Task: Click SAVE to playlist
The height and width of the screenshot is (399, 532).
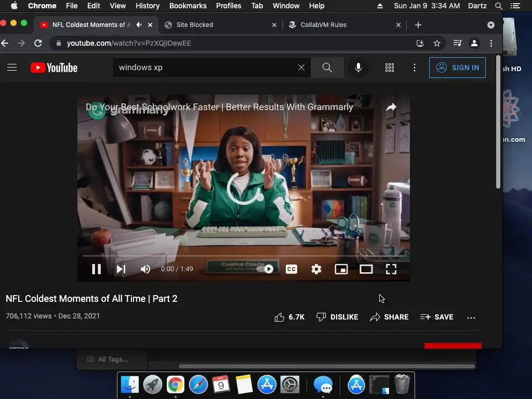Action: [x=436, y=317]
